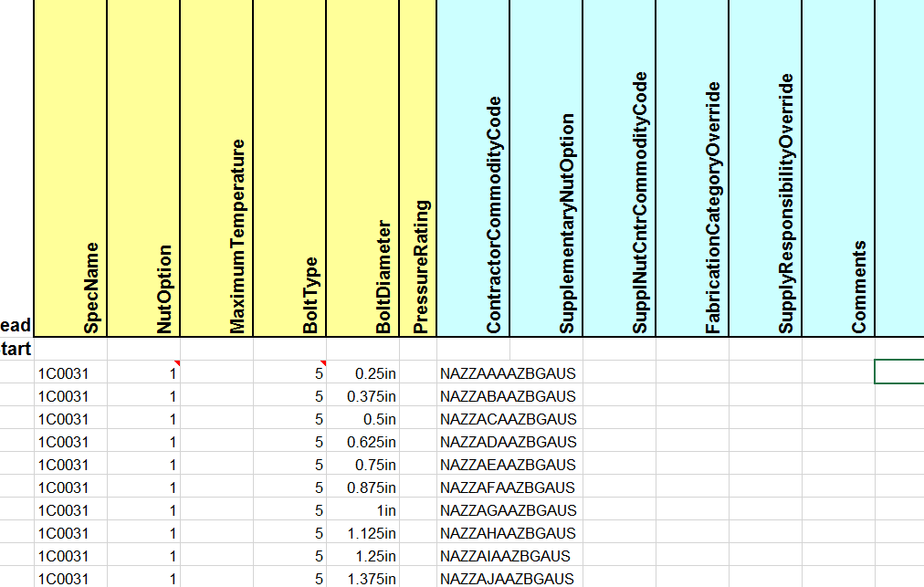The width and height of the screenshot is (924, 587).
Task: Select NutOption value 1 in the 0.75in row
Action: 143,465
